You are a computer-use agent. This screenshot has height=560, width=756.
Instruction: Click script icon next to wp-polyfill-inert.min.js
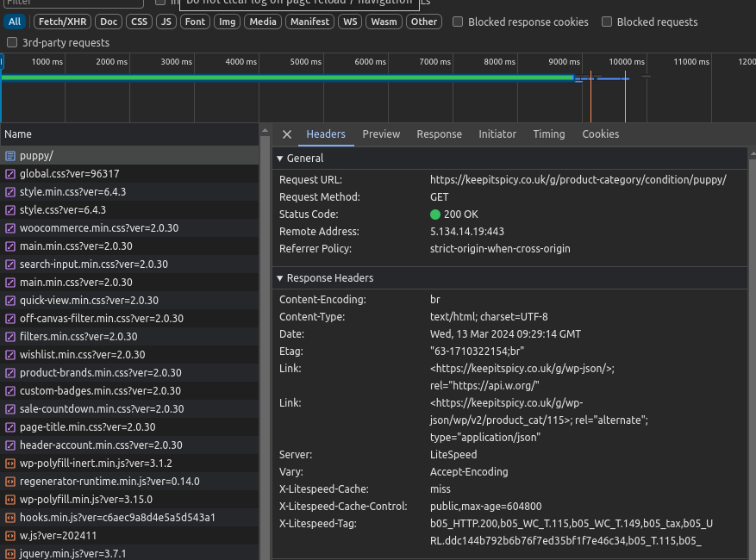point(10,464)
